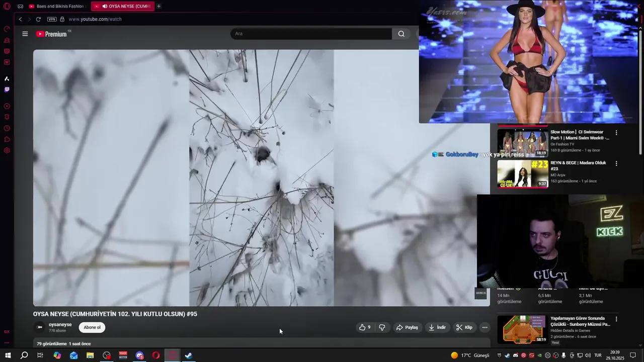Expand Opera sidebar three-dots setup
The image size is (644, 362).
pos(7,343)
